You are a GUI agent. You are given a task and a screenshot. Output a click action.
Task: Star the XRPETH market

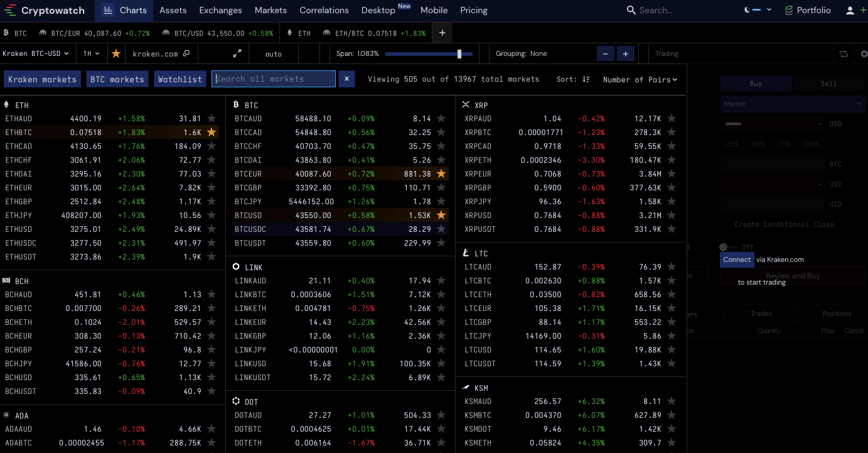pos(672,160)
